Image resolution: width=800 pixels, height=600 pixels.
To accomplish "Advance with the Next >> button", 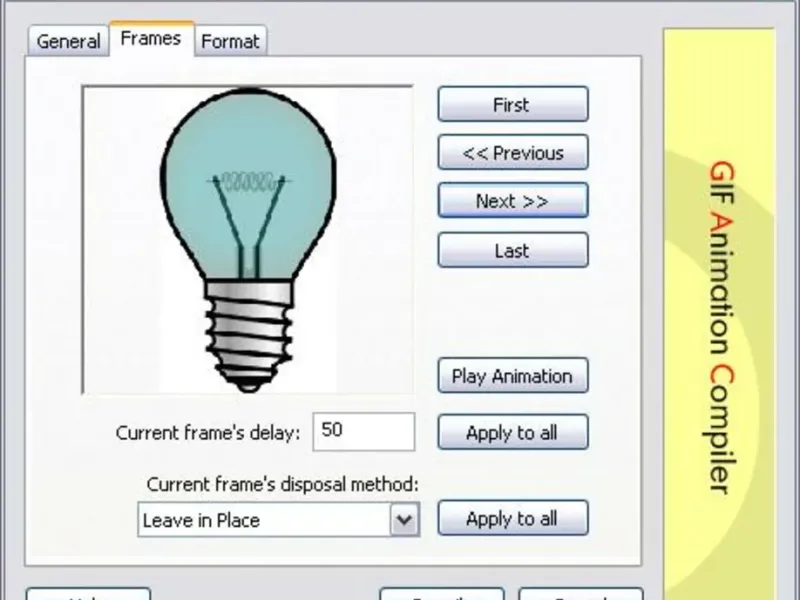I will point(512,201).
